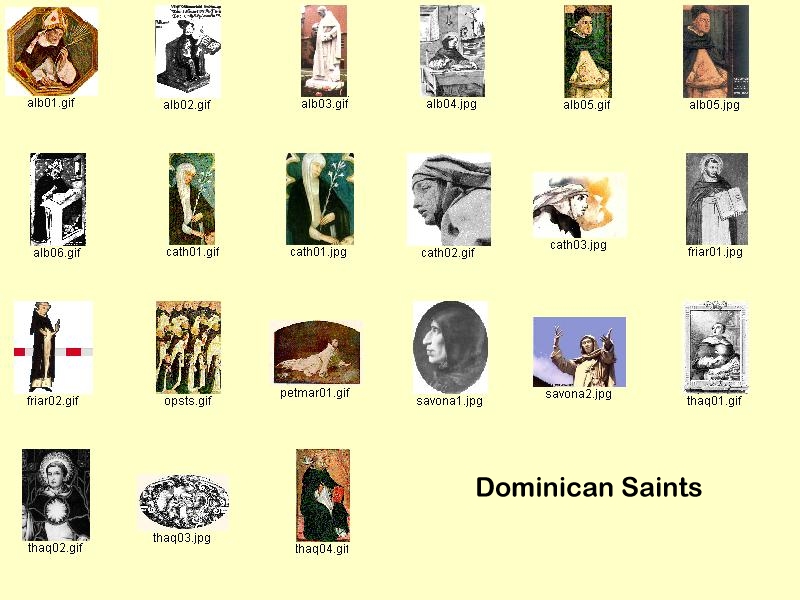Open the opsts.gif group of saints thumbnail
This screenshot has width=800, height=600.
pyautogui.click(x=188, y=347)
